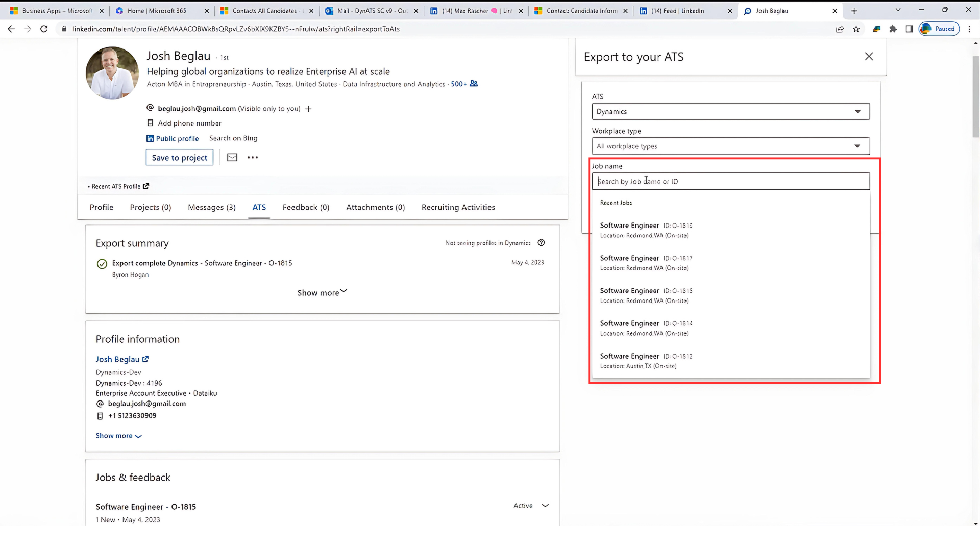The image size is (980, 551).
Task: Click the beglau.josh@gmail.com email at top
Action: point(197,109)
